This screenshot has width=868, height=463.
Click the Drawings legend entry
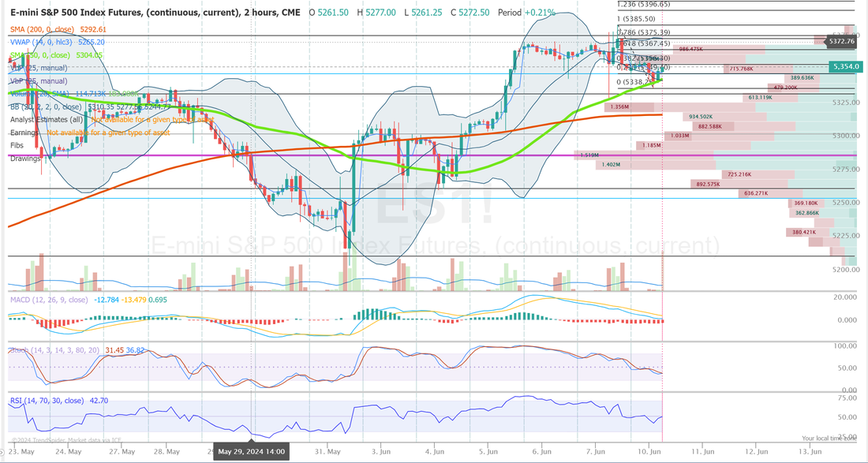pos(25,159)
